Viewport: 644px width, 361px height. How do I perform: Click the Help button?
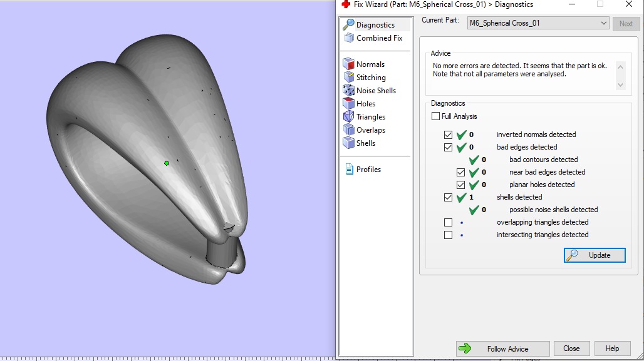point(612,348)
